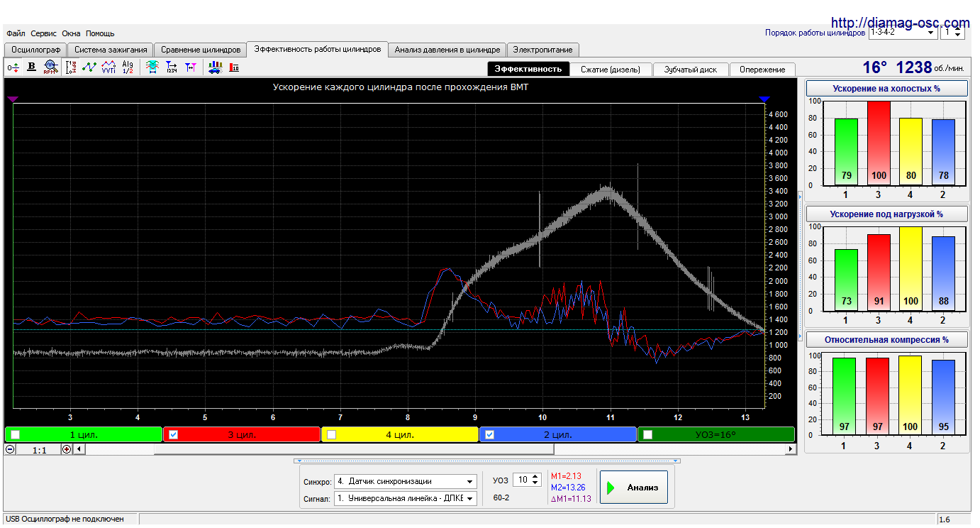This screenshot has width=980, height=528.
Task: Click the scrollbar left arrow
Action: click(x=79, y=449)
